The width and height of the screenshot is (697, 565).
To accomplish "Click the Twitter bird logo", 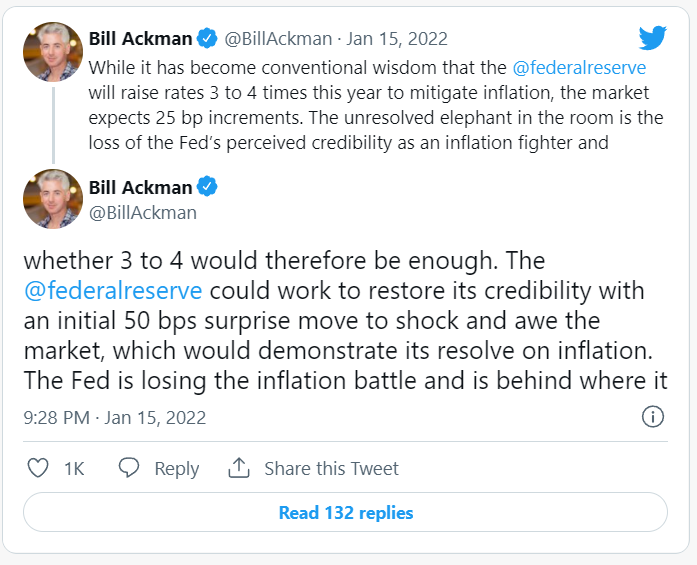I will coord(652,38).
